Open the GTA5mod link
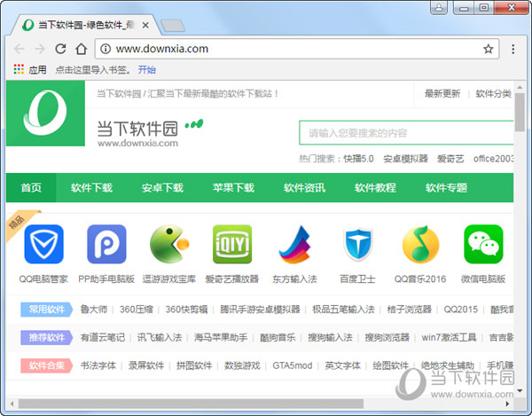 pyautogui.click(x=292, y=365)
